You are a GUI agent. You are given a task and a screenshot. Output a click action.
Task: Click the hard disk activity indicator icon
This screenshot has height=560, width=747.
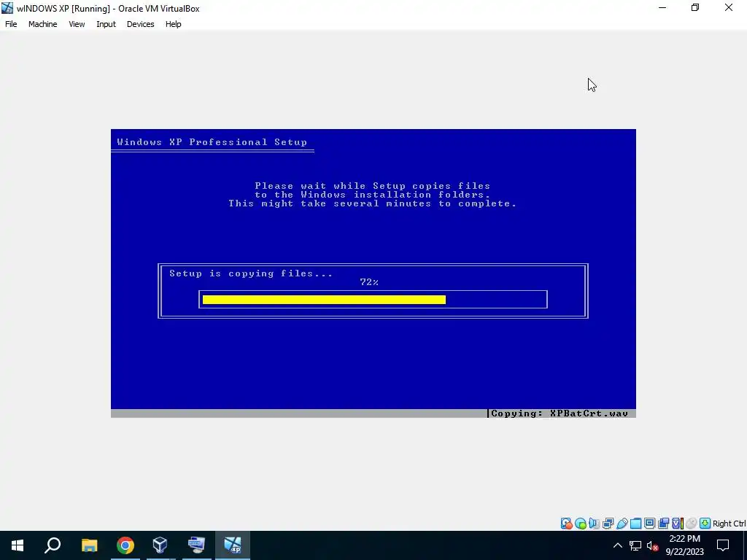[566, 524]
